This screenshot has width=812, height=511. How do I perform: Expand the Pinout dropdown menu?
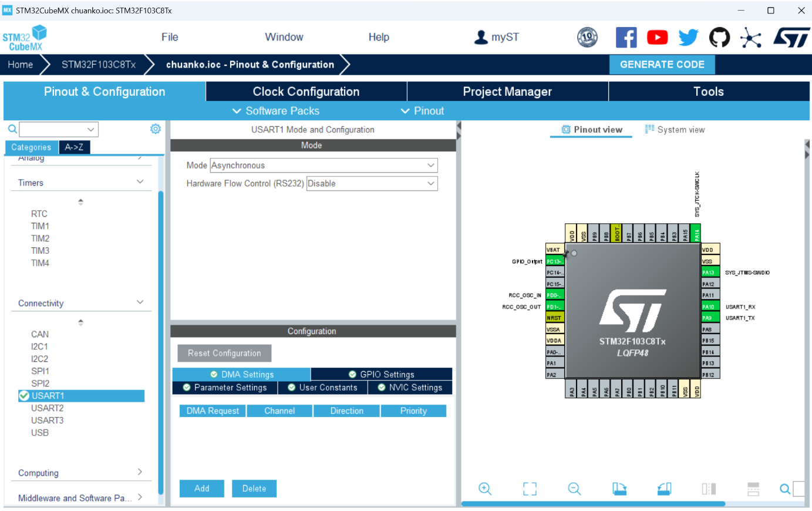(422, 111)
